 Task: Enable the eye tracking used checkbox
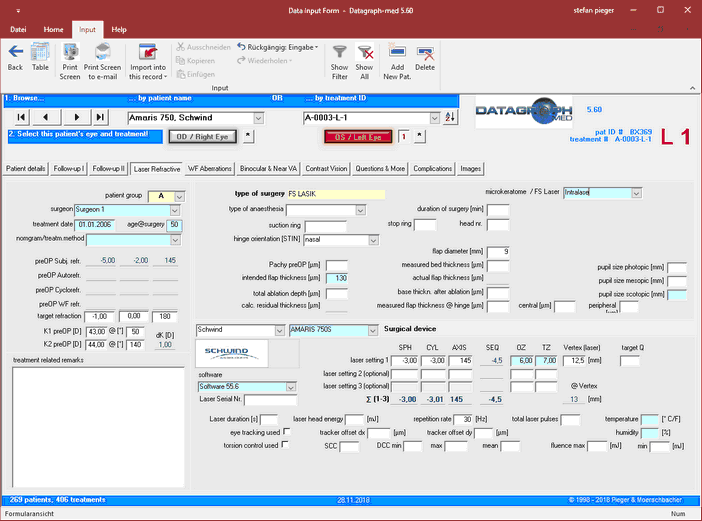[x=288, y=432]
